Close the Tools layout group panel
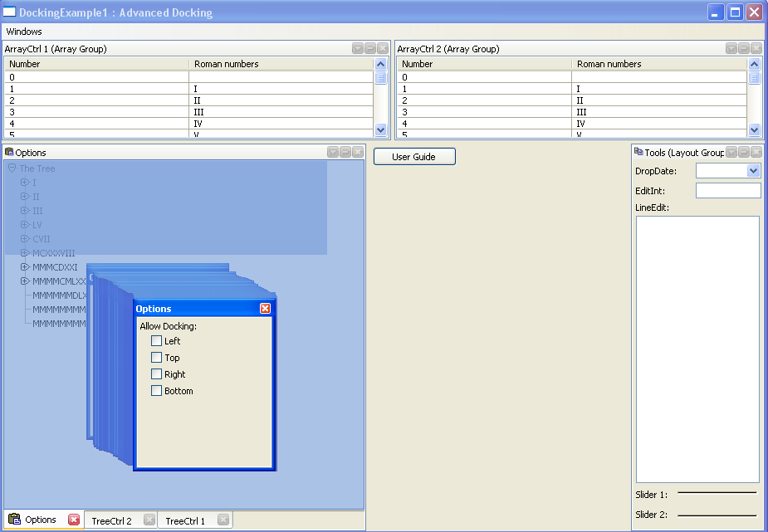This screenshot has width=768, height=532. pos(756,153)
